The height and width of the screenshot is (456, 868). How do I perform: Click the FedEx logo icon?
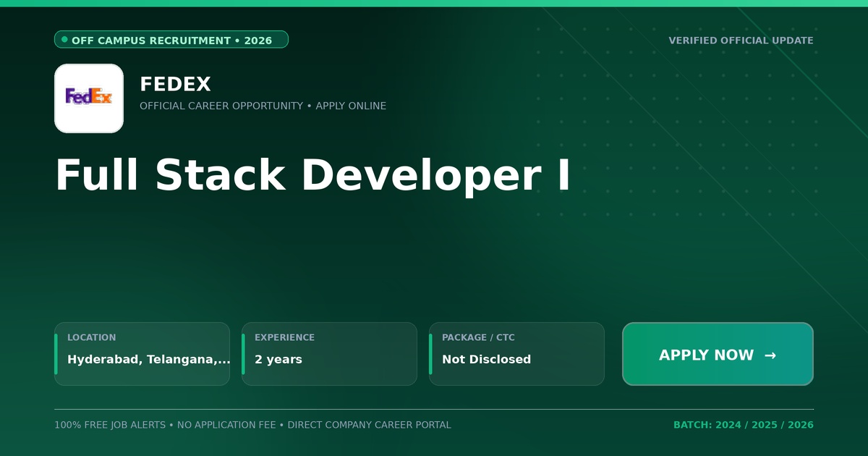89,98
